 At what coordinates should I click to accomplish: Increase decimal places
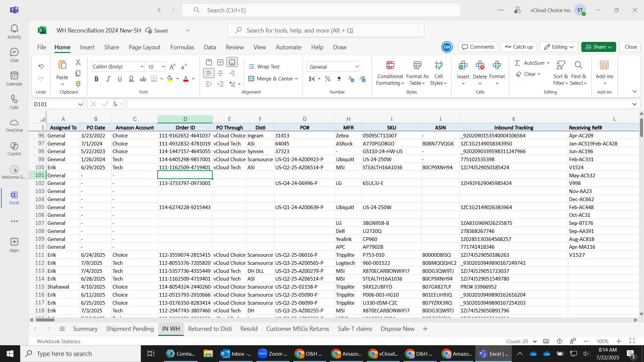point(351,79)
